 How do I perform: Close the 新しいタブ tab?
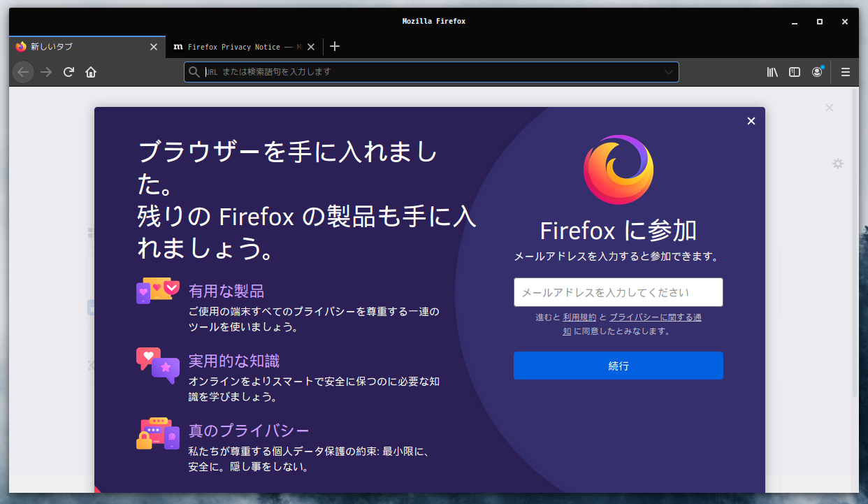(x=154, y=47)
